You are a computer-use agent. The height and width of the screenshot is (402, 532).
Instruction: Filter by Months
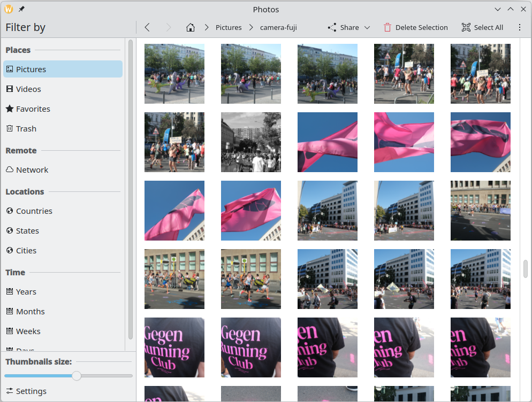pyautogui.click(x=63, y=311)
